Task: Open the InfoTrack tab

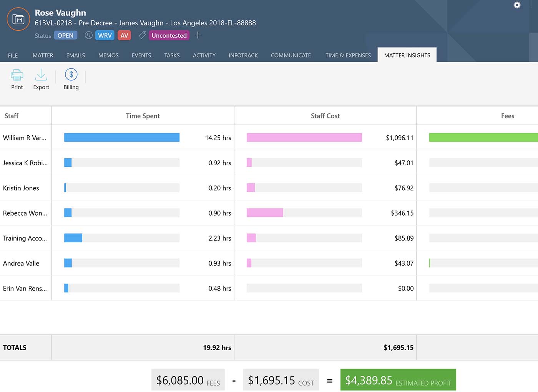Action: 243,55
